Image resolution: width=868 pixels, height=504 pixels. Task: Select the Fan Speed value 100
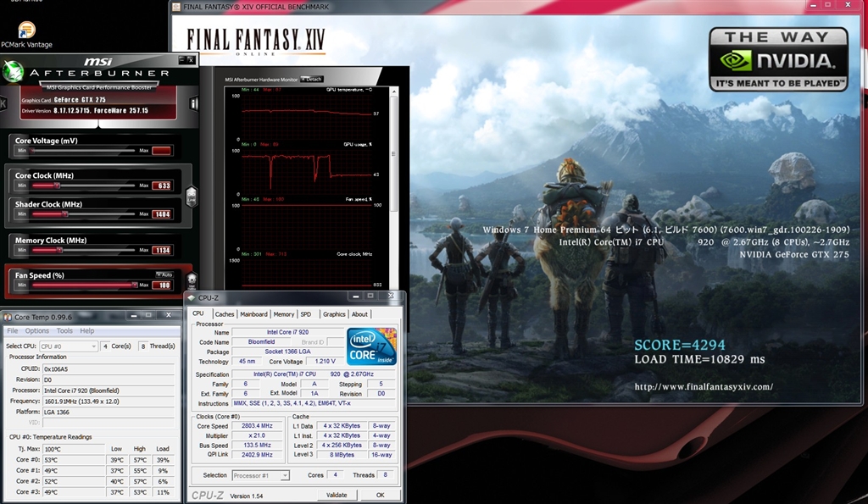tap(163, 285)
